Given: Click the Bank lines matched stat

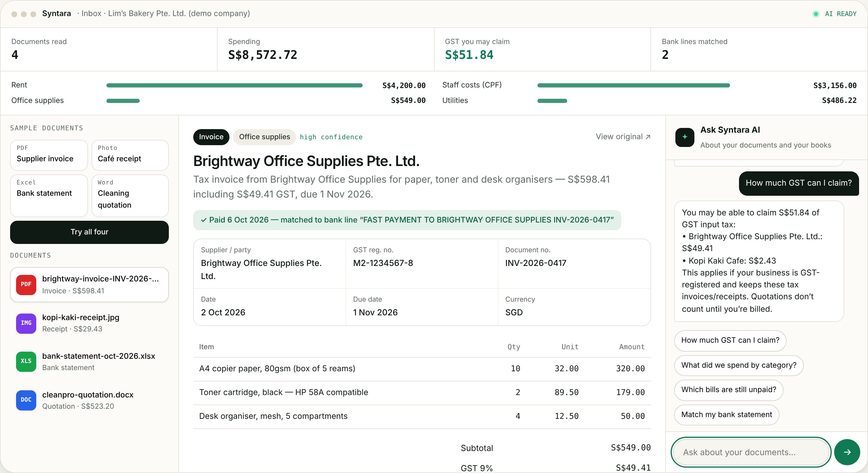Looking at the screenshot, I should coord(759,49).
